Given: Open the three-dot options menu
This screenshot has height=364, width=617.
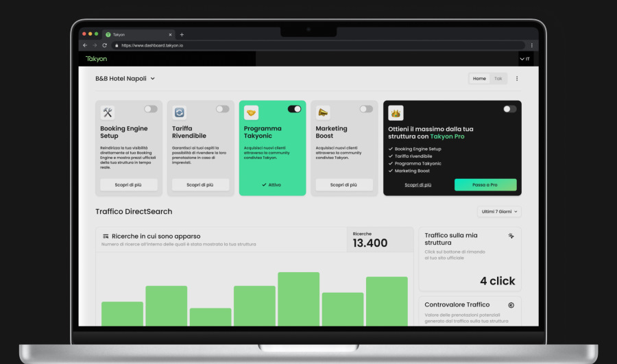Looking at the screenshot, I should coord(517,79).
